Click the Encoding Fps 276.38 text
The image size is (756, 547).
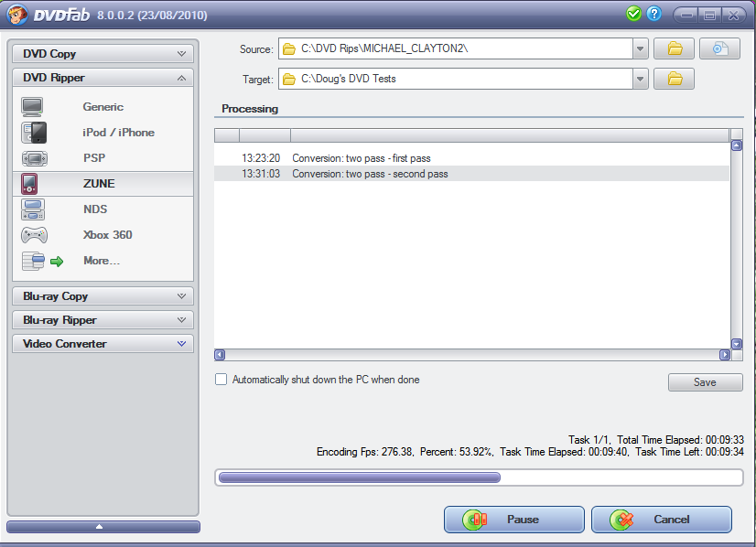(x=365, y=452)
